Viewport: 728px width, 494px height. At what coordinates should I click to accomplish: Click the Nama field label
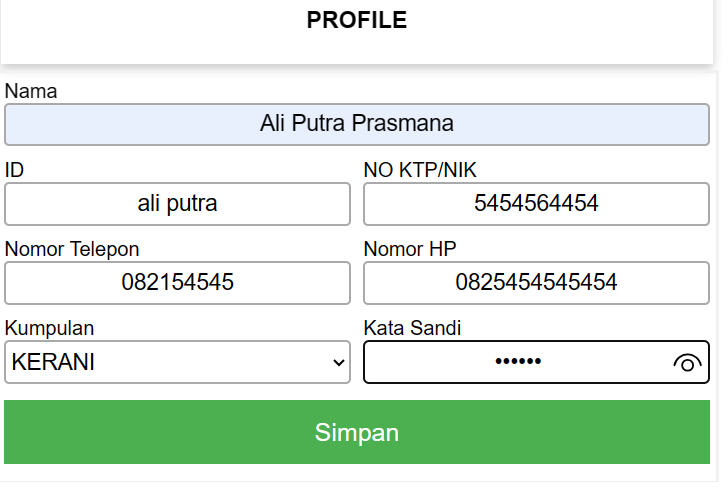click(x=31, y=91)
